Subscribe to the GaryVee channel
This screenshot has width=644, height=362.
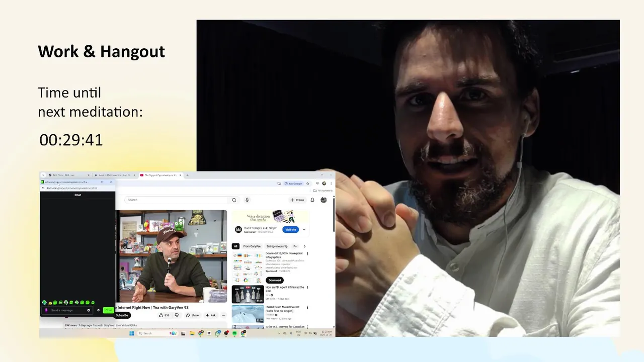click(122, 315)
